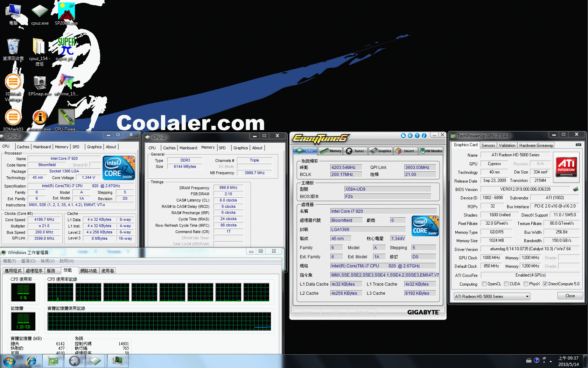The image size is (588, 368).
Task: Open Hardware Giveaway tab in GPU-Z
Action: [536, 145]
